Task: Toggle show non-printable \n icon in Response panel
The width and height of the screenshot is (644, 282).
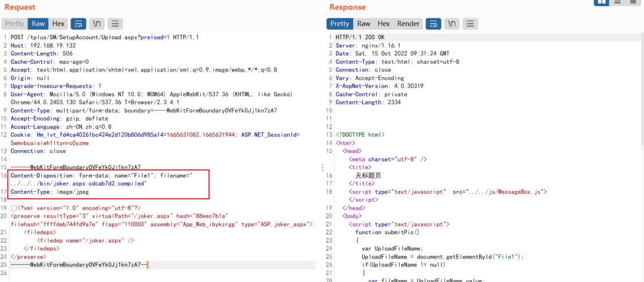Action: click(452, 24)
